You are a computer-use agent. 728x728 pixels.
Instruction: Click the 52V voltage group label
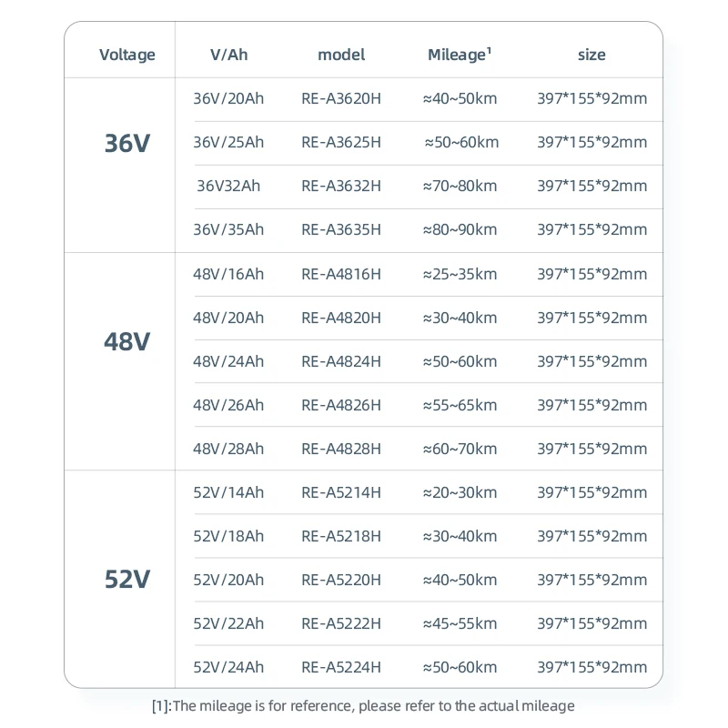click(x=127, y=580)
